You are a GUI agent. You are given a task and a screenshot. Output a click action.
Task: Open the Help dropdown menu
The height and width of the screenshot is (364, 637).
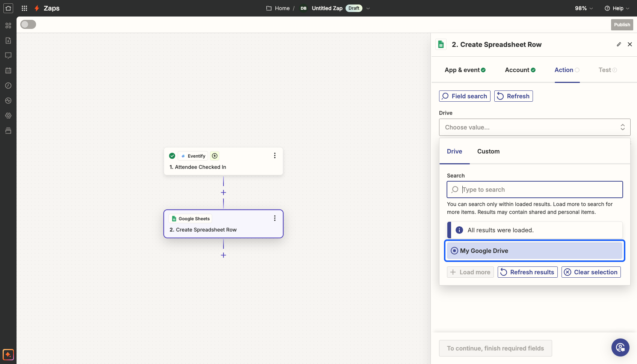[x=617, y=8]
